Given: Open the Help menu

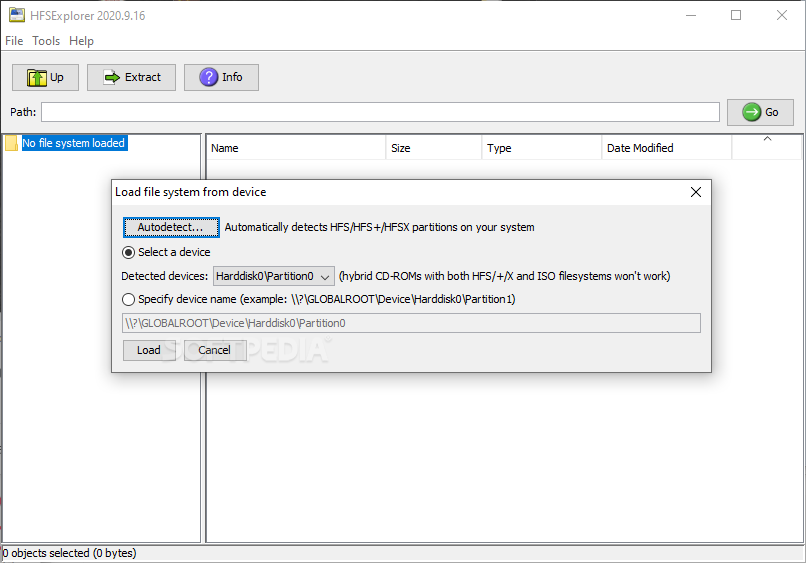Looking at the screenshot, I should click(81, 41).
